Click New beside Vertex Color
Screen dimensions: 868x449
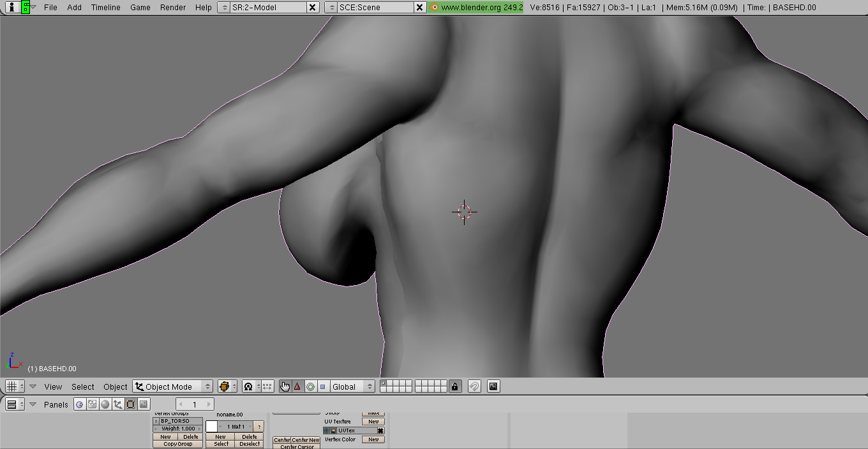point(373,439)
